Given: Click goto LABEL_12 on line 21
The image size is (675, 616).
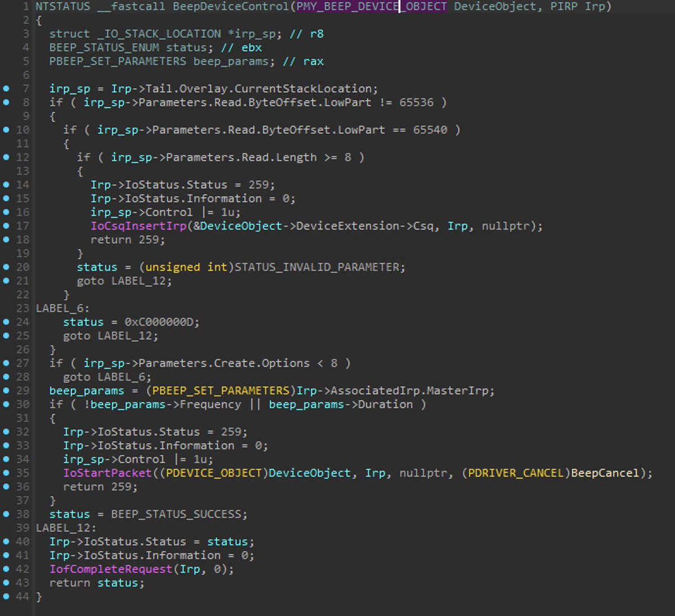Looking at the screenshot, I should click(x=124, y=281).
